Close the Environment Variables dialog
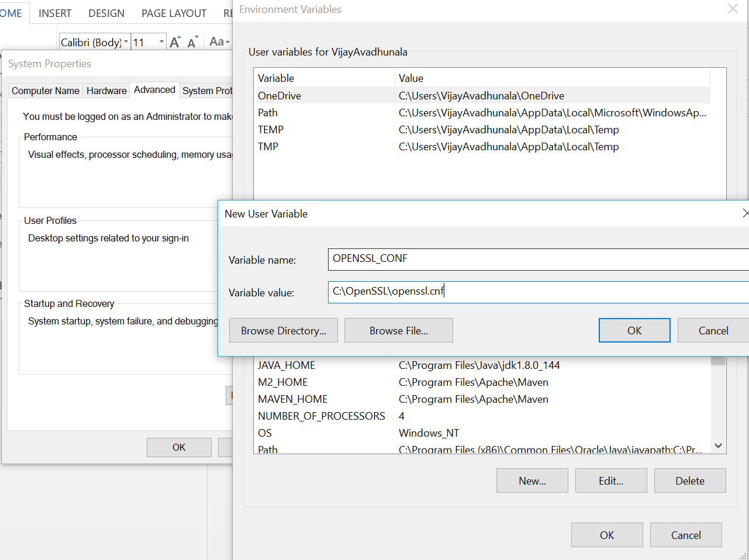The width and height of the screenshot is (749, 560). [733, 9]
